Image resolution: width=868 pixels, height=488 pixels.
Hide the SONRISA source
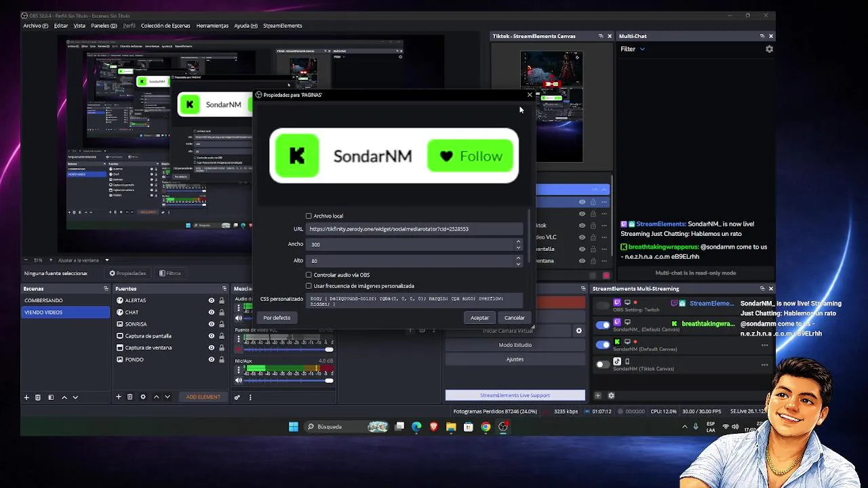pos(212,324)
